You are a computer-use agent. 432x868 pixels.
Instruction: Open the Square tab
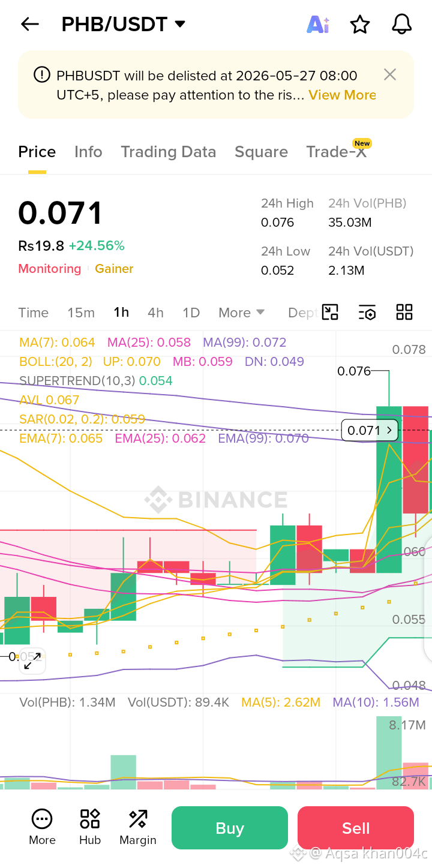[x=261, y=152]
